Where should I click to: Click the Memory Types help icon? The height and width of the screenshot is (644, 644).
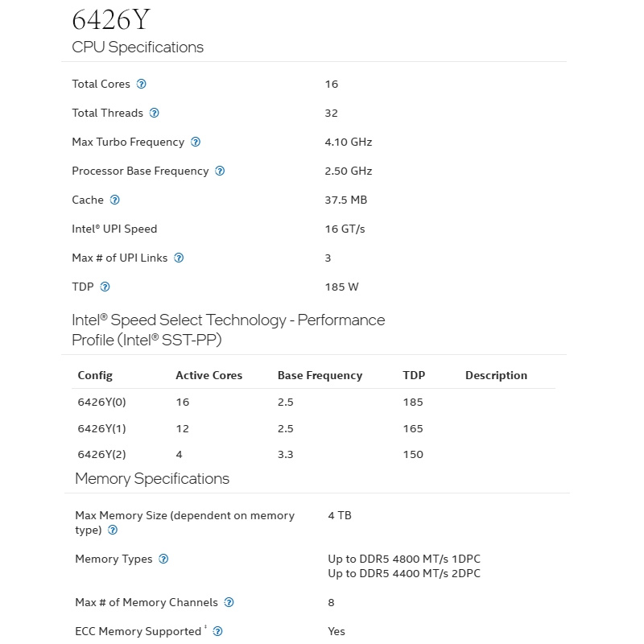(x=163, y=559)
